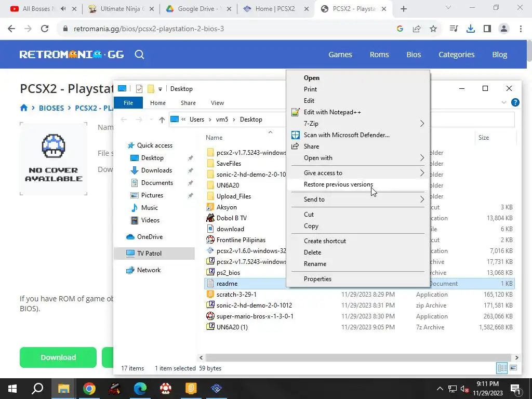Screen dimensions: 532x399
Task: Open File Explorer help question mark
Action: click(x=515, y=102)
